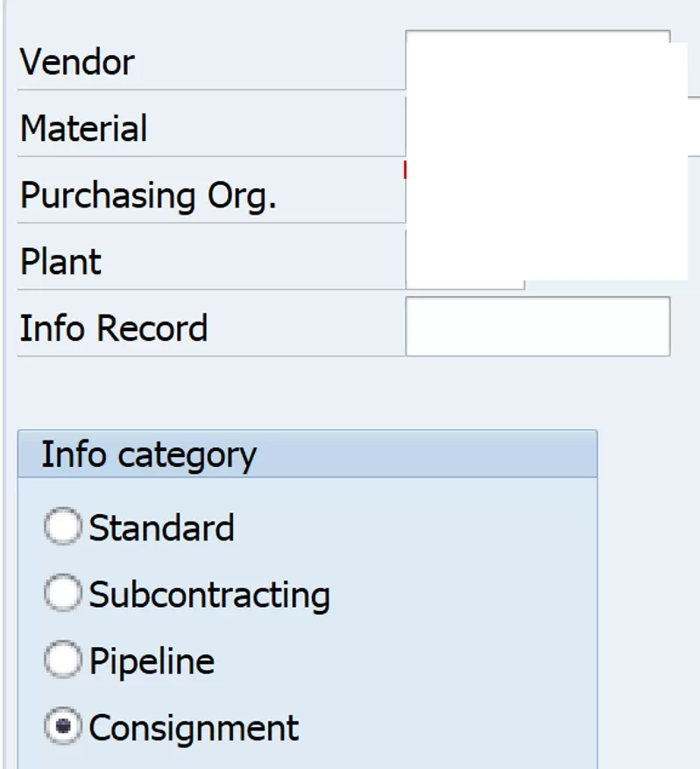Click the Subcontracting option label text
Viewport: 700px width, 769px height.
pos(209,596)
